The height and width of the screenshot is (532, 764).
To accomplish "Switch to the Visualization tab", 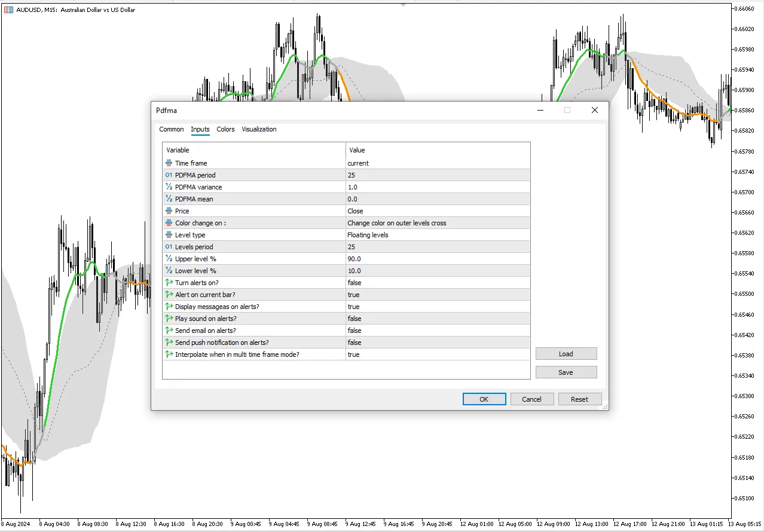I will [x=259, y=129].
